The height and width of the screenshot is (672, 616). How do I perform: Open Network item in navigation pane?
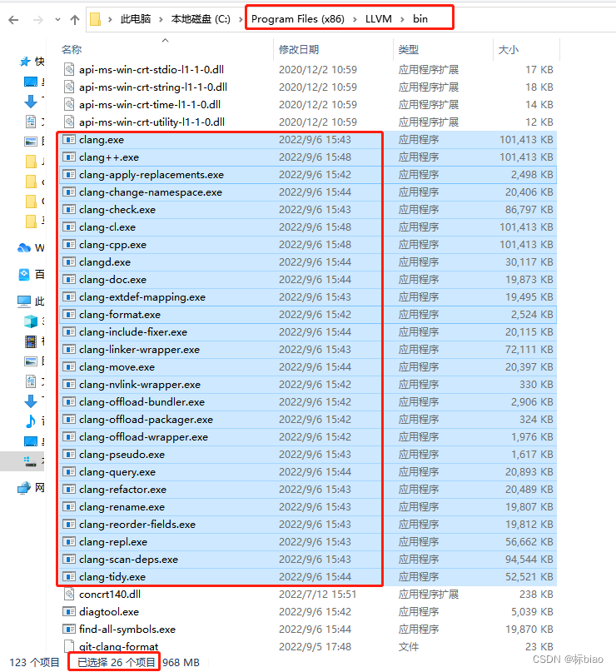[x=32, y=488]
